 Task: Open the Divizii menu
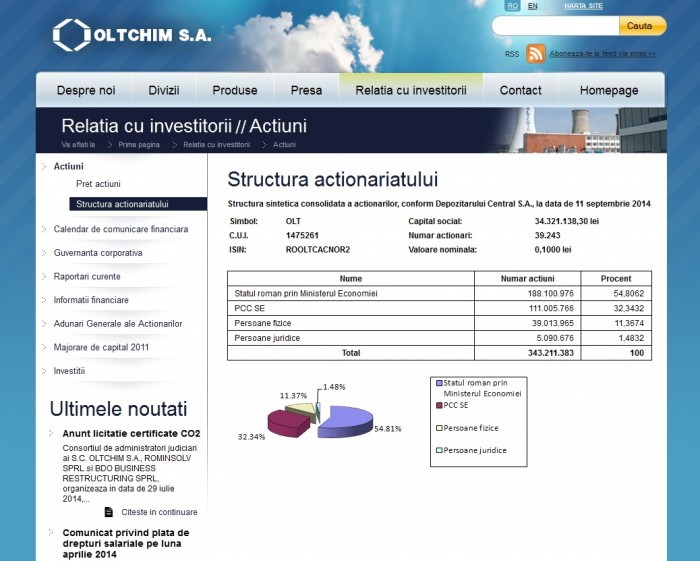164,91
